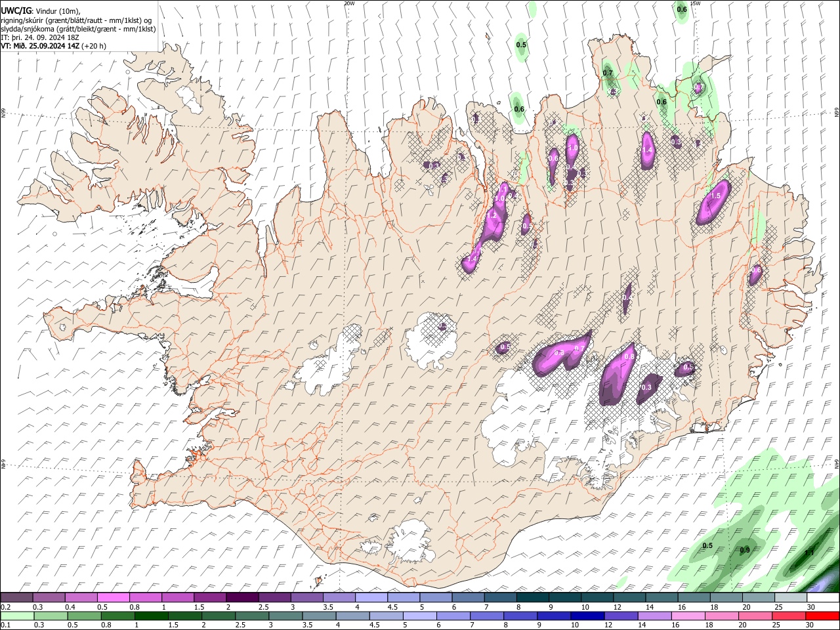Select the white above-30 snow swatch
The image size is (840, 630).
click(822, 597)
